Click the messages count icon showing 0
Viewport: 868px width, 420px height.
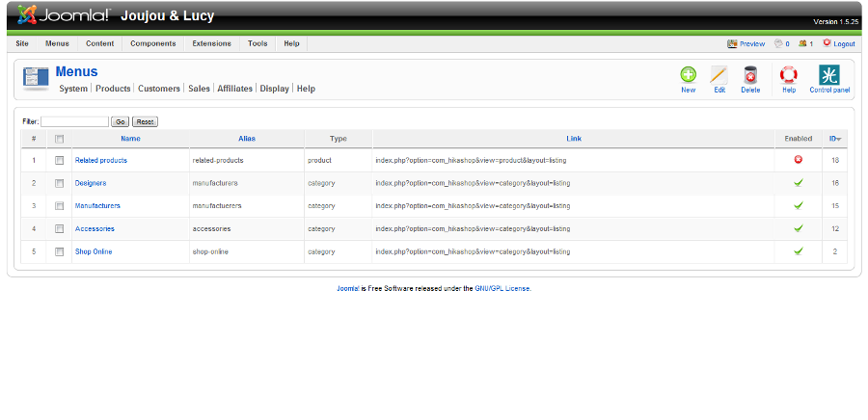pyautogui.click(x=778, y=43)
